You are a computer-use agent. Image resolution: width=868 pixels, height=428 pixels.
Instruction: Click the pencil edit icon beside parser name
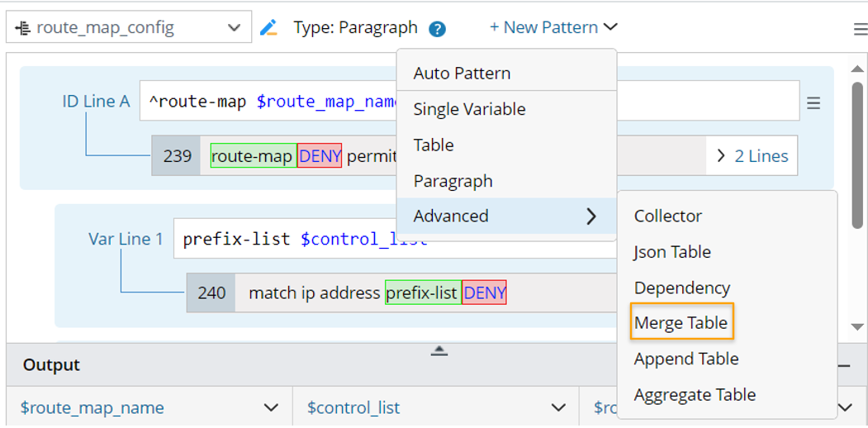[x=268, y=28]
